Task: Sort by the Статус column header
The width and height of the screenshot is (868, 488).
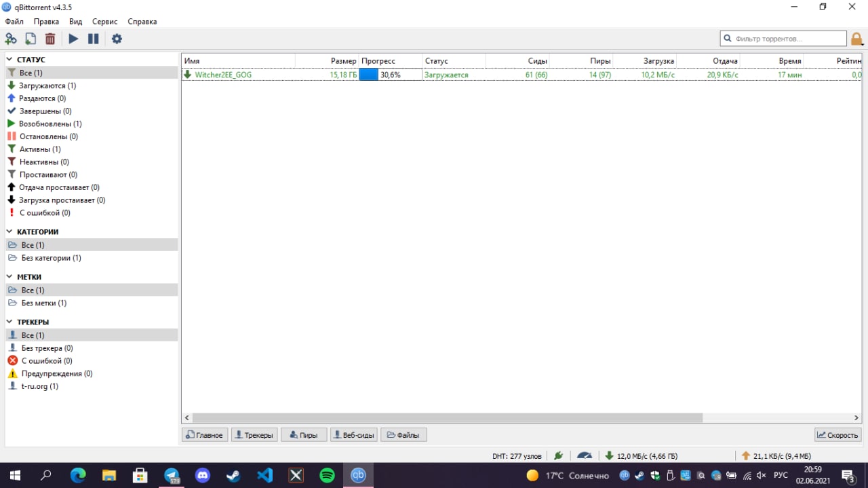Action: pos(454,61)
